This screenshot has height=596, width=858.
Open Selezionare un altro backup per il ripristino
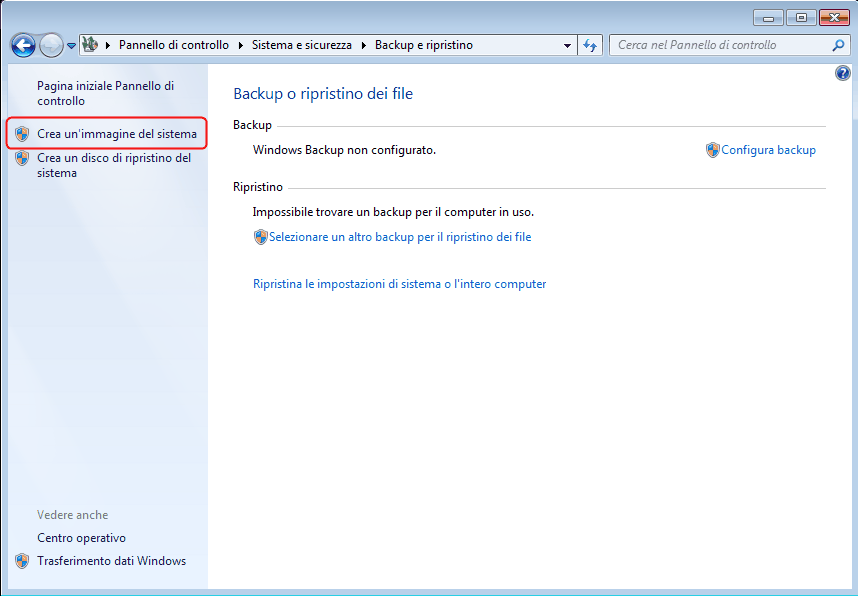tap(400, 237)
